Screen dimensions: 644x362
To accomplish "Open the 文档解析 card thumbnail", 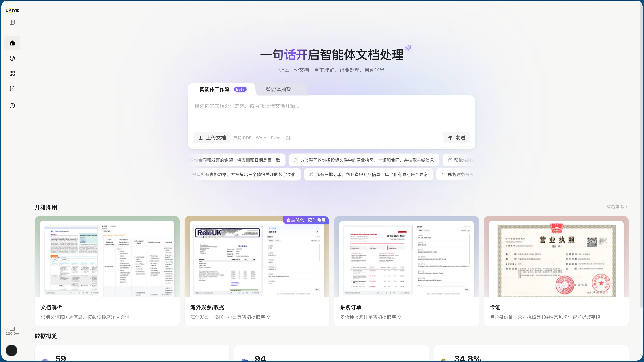I will [x=107, y=257].
